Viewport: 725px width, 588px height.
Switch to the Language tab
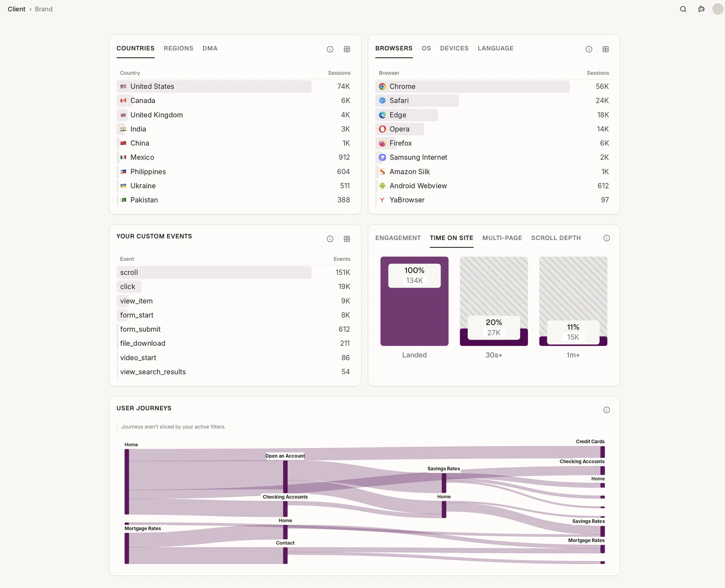pyautogui.click(x=496, y=48)
